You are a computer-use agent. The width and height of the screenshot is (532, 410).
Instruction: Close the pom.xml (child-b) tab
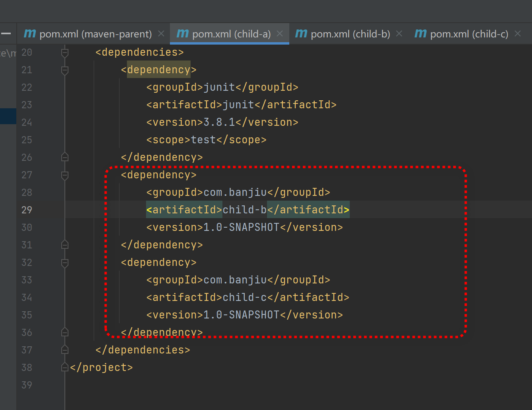(x=399, y=34)
